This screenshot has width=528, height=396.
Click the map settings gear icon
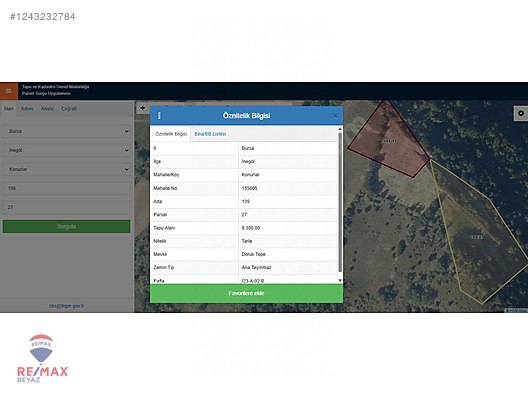tap(521, 113)
